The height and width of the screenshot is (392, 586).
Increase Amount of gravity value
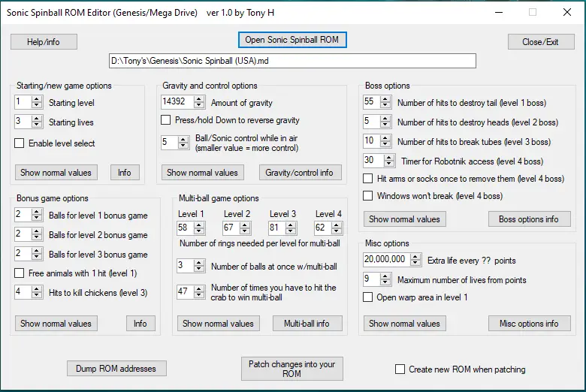pyautogui.click(x=199, y=99)
